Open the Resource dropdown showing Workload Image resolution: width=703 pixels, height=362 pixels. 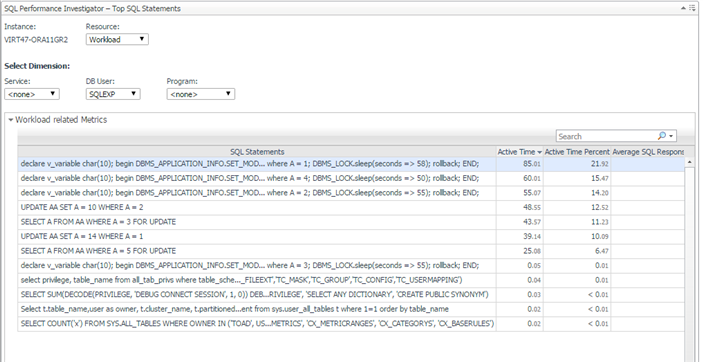[117, 39]
